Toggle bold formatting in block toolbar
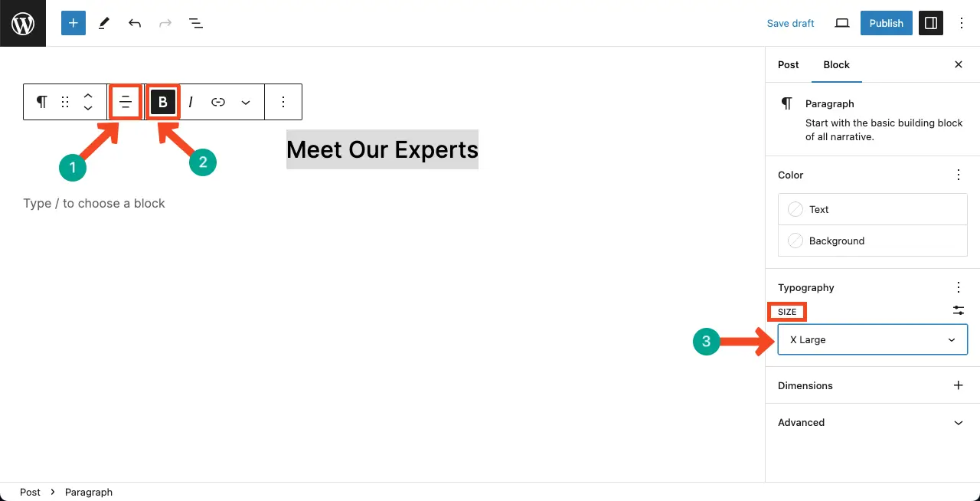Image resolution: width=980 pixels, height=501 pixels. point(163,102)
